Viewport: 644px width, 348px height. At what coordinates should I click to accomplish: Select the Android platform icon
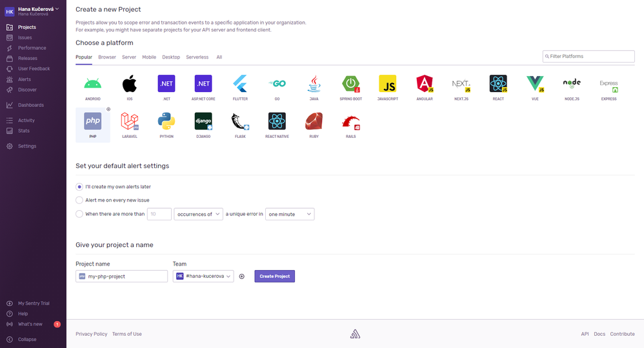[93, 84]
